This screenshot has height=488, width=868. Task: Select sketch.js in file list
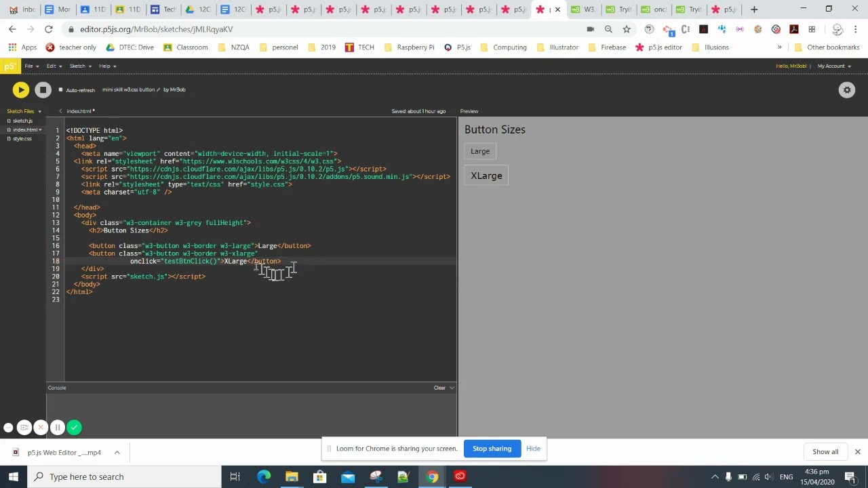22,121
